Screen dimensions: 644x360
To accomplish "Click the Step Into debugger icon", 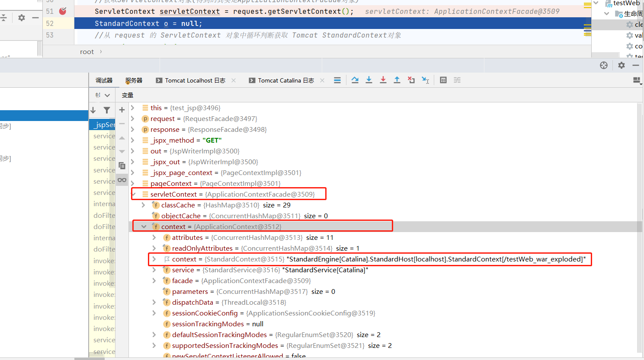I will click(369, 80).
